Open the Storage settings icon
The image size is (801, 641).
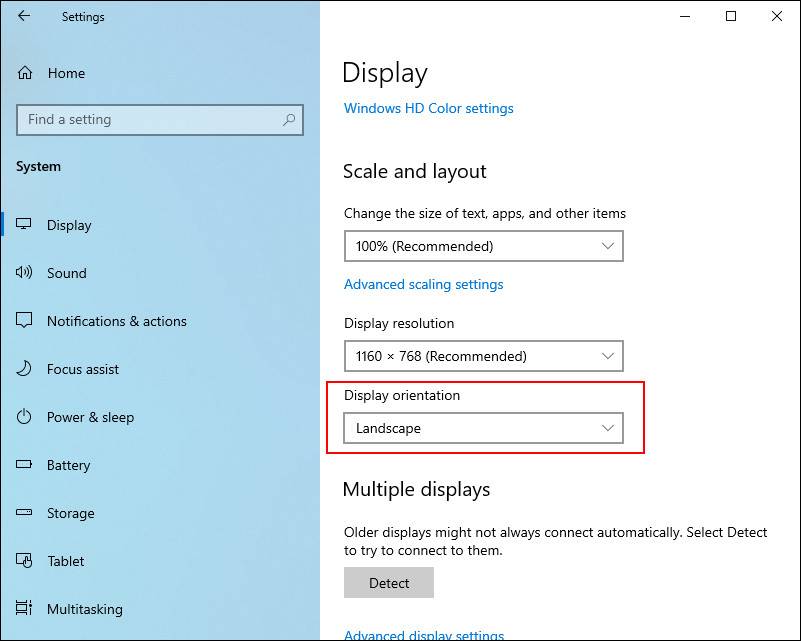click(24, 513)
